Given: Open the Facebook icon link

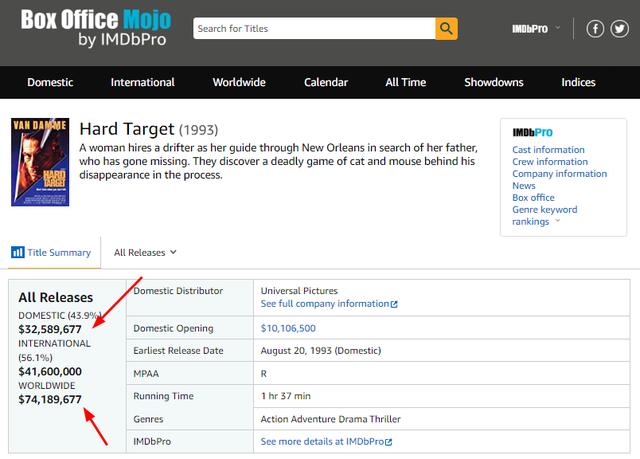Looking at the screenshot, I should pyautogui.click(x=595, y=29).
